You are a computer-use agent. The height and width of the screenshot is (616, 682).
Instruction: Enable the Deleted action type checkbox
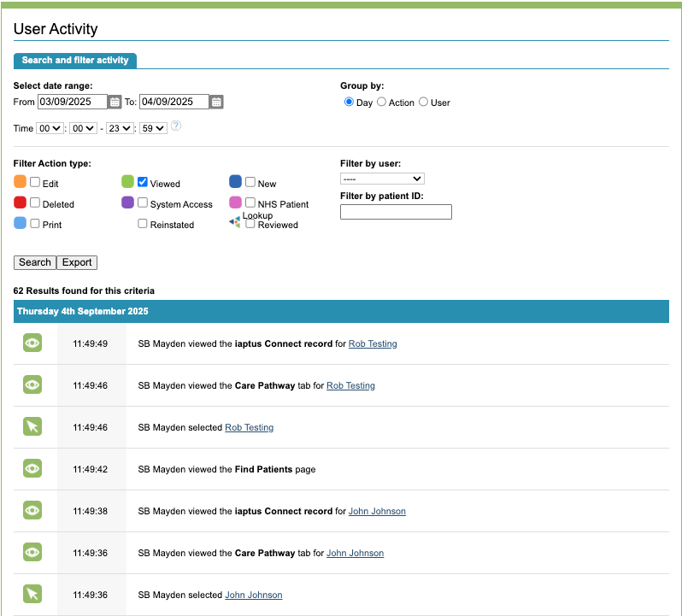35,203
